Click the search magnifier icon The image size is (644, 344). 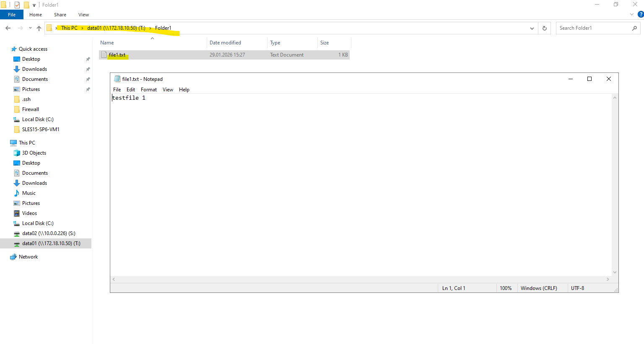[x=634, y=28]
